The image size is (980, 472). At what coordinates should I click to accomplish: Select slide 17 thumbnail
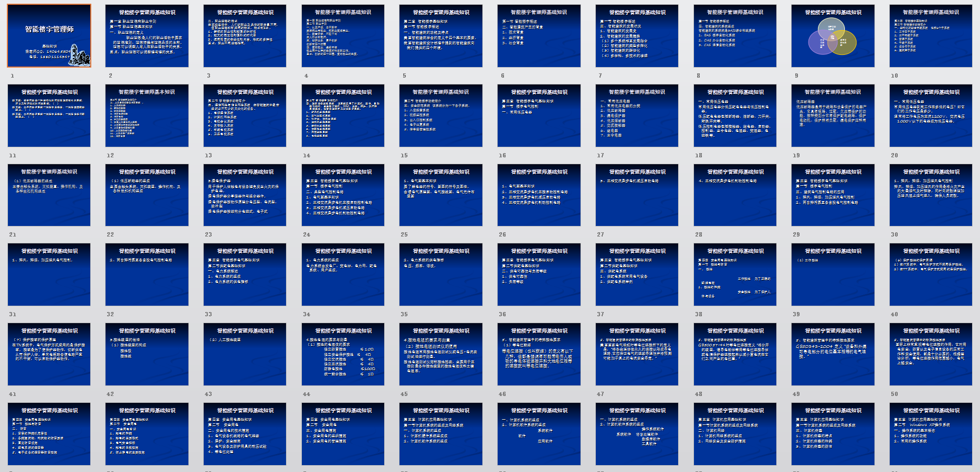pyautogui.click(x=636, y=116)
